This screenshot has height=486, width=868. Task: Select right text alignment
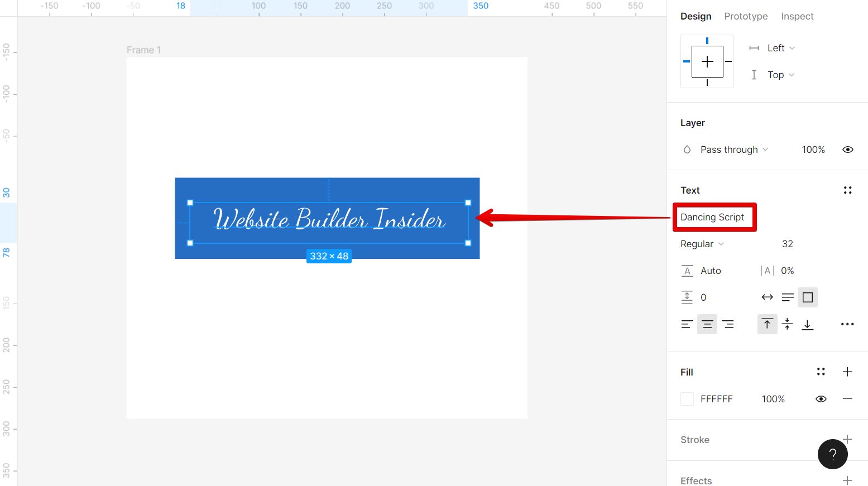tap(727, 324)
